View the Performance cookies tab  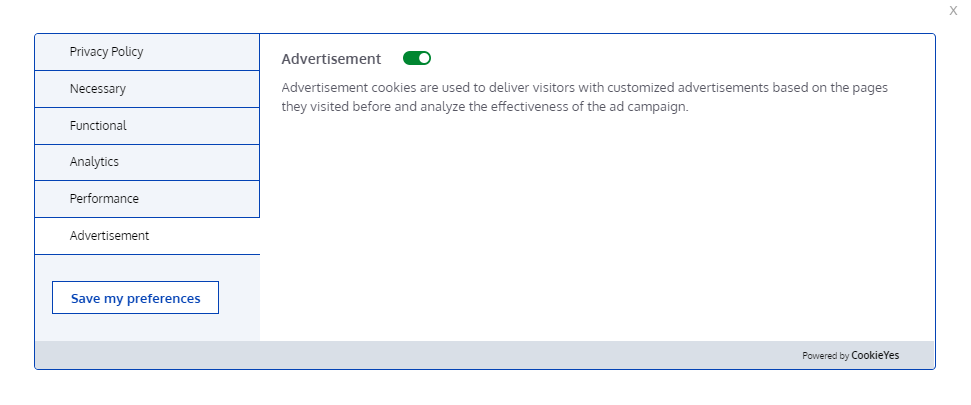[147, 199]
